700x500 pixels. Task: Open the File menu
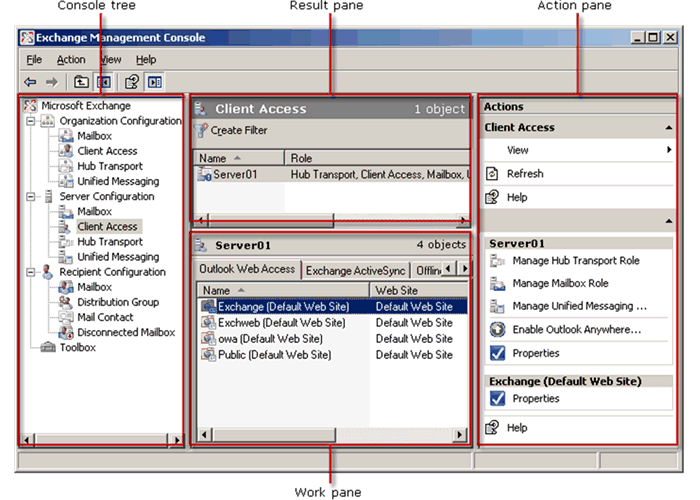pos(34,59)
